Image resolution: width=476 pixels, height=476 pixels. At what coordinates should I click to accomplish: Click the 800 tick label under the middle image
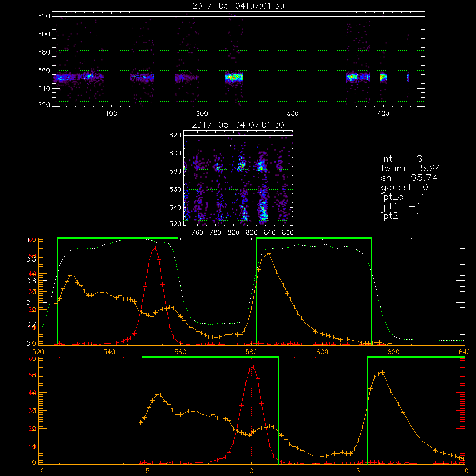[233, 233]
